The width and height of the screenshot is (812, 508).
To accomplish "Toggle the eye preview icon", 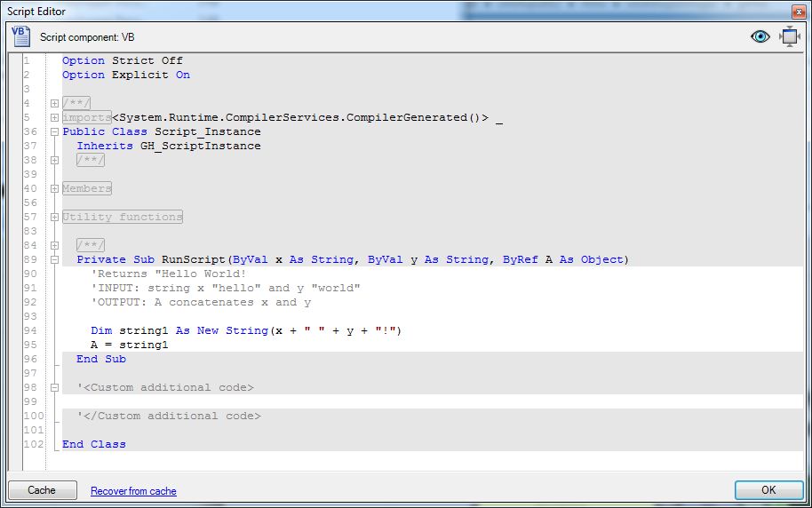I will pyautogui.click(x=760, y=36).
